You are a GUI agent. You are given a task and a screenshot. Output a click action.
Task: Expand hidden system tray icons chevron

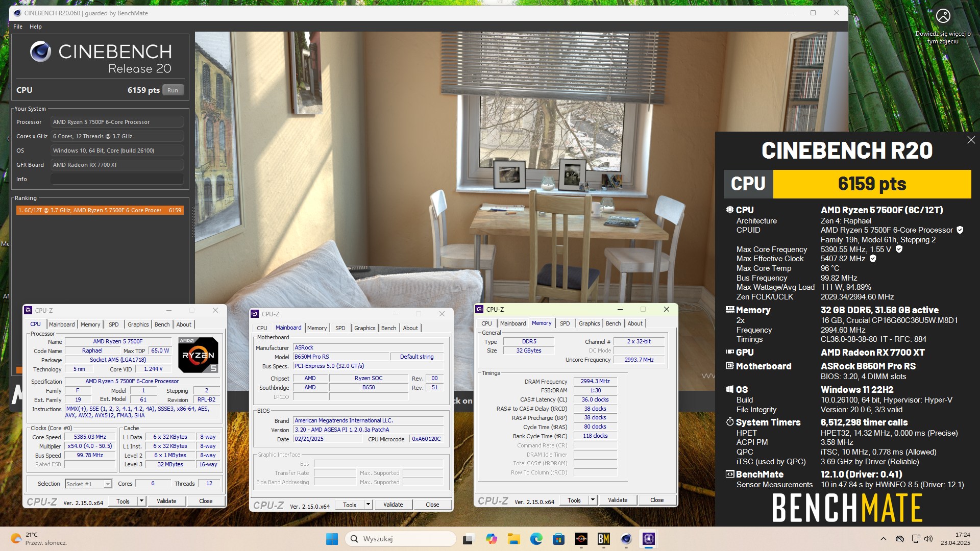coord(884,539)
